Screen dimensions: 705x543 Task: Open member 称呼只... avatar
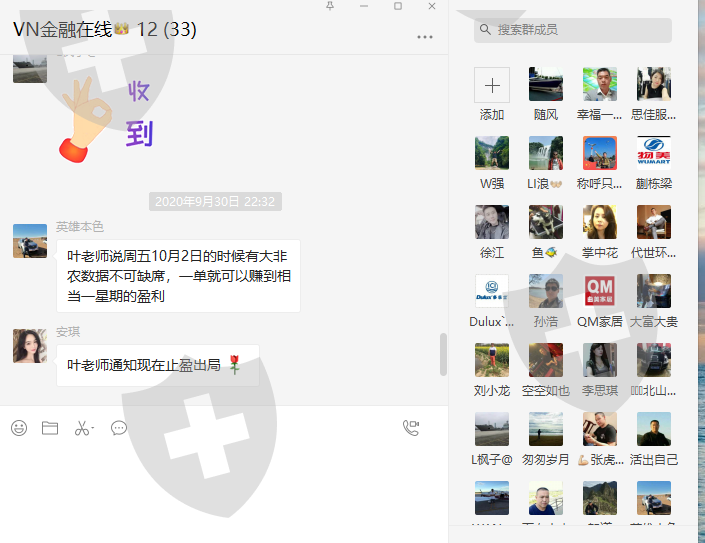click(x=600, y=153)
